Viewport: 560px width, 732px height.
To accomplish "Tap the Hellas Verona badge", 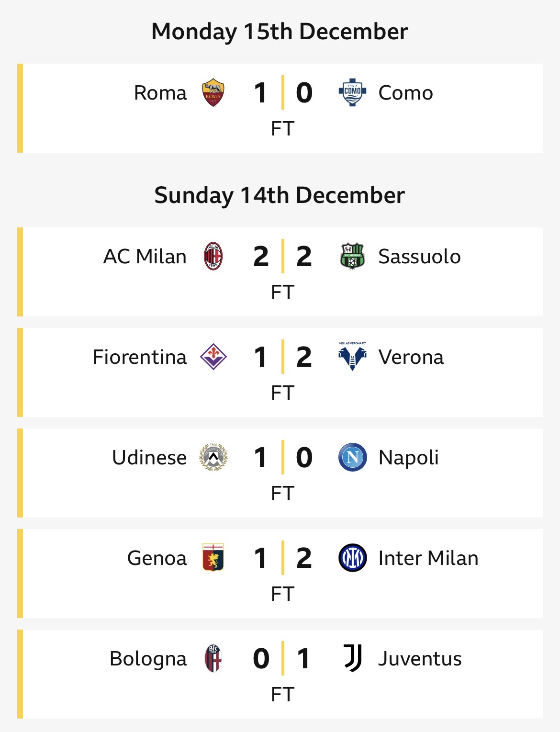I will coord(352,357).
